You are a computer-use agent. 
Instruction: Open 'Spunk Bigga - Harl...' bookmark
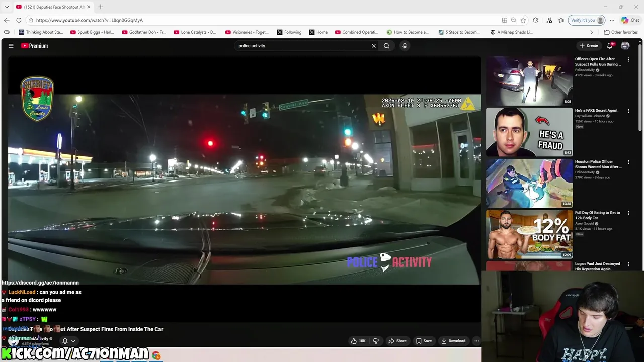pos(92,32)
